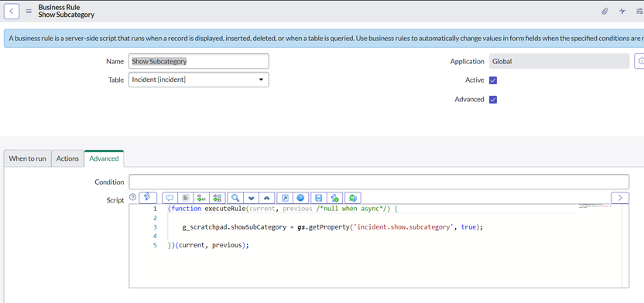Click the Application info icon beside Global
This screenshot has height=303, width=644.
(639, 61)
